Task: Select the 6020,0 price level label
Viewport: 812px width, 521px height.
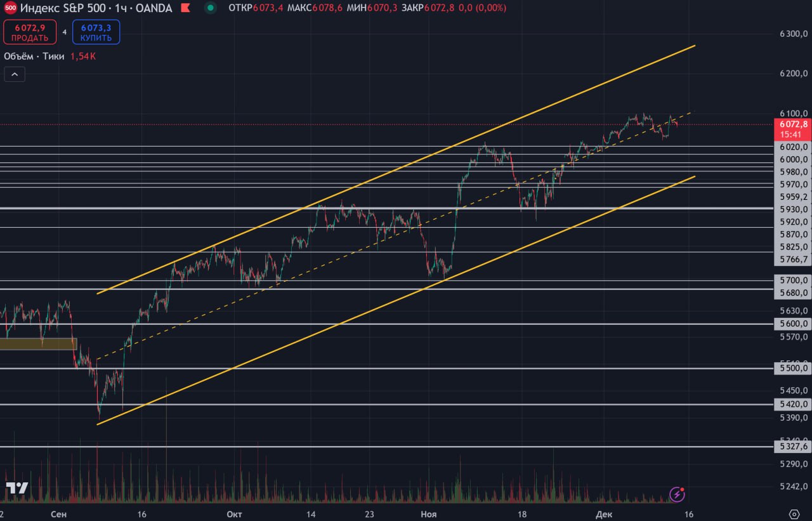Action: pos(793,146)
